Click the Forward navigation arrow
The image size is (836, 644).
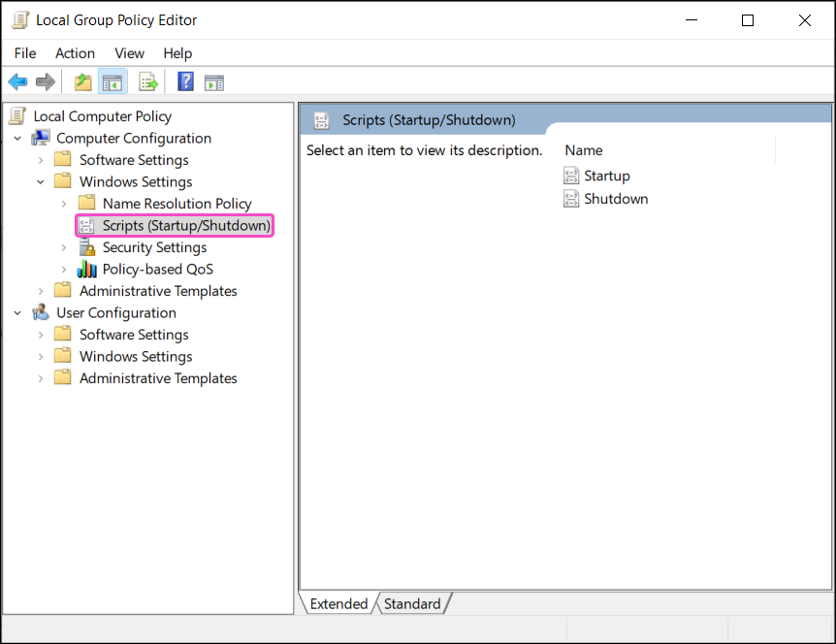[x=45, y=81]
